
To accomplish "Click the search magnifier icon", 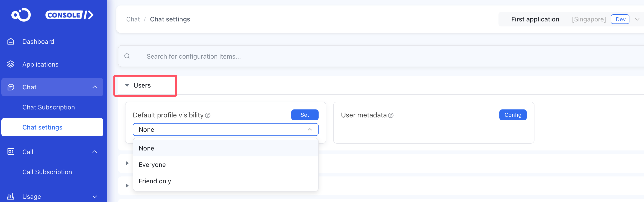I will (x=127, y=56).
